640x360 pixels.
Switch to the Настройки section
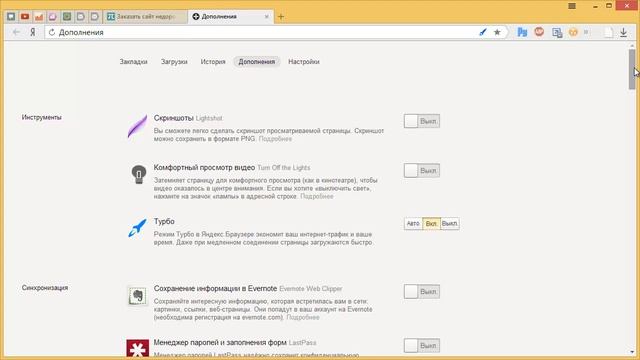point(304,62)
